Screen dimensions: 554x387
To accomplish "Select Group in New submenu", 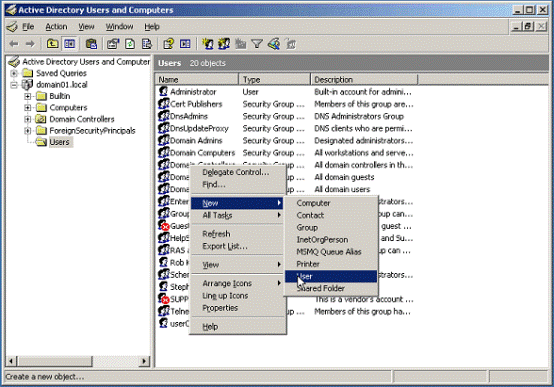I will [x=331, y=228].
